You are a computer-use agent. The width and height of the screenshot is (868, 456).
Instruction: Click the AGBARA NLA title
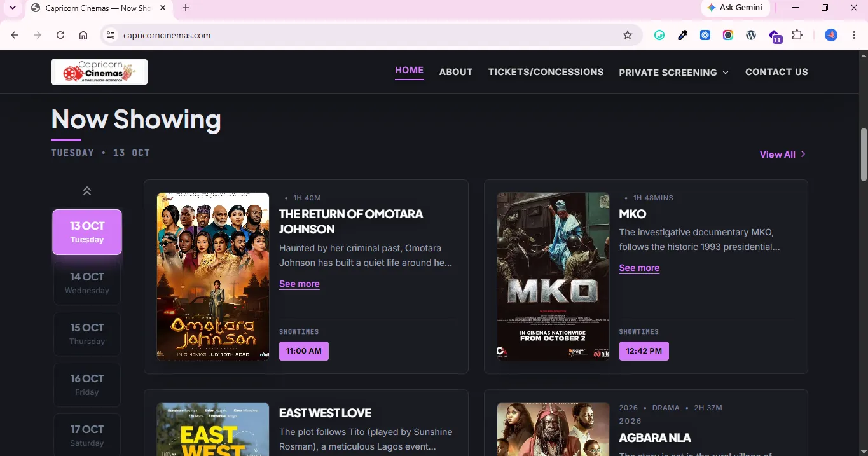pos(655,438)
